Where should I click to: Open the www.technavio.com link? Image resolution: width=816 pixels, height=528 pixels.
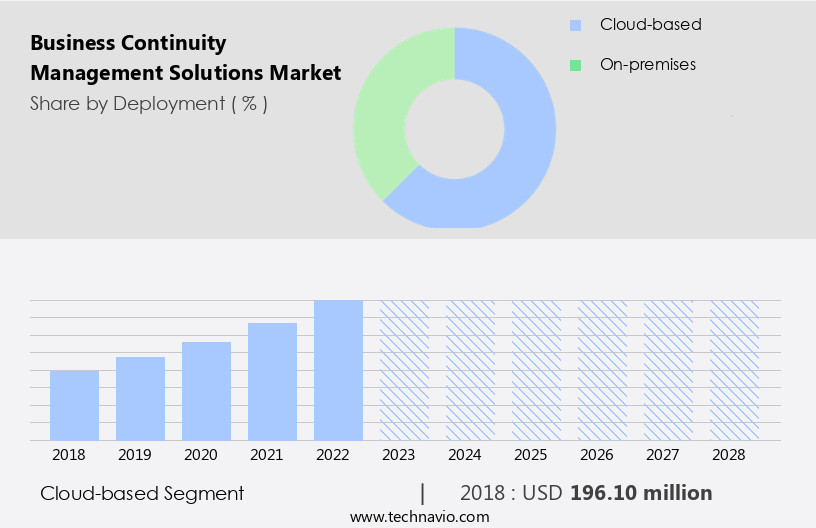coord(420,516)
